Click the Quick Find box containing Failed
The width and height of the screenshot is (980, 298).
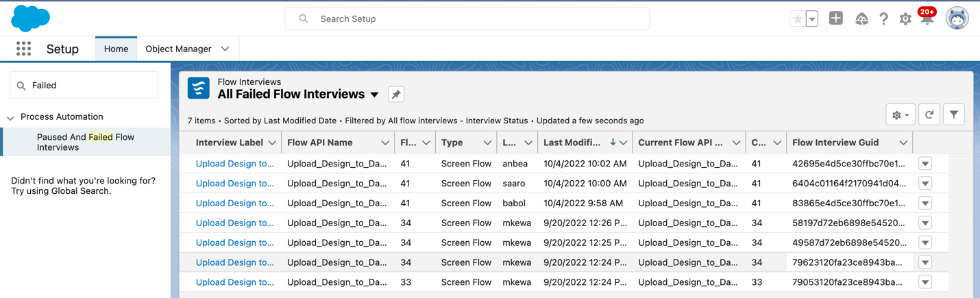point(84,86)
